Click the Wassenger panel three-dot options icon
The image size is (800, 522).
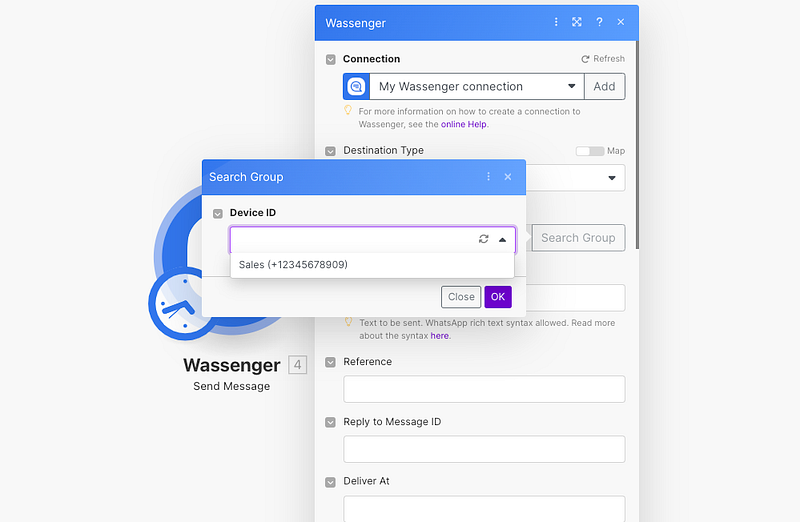point(556,22)
